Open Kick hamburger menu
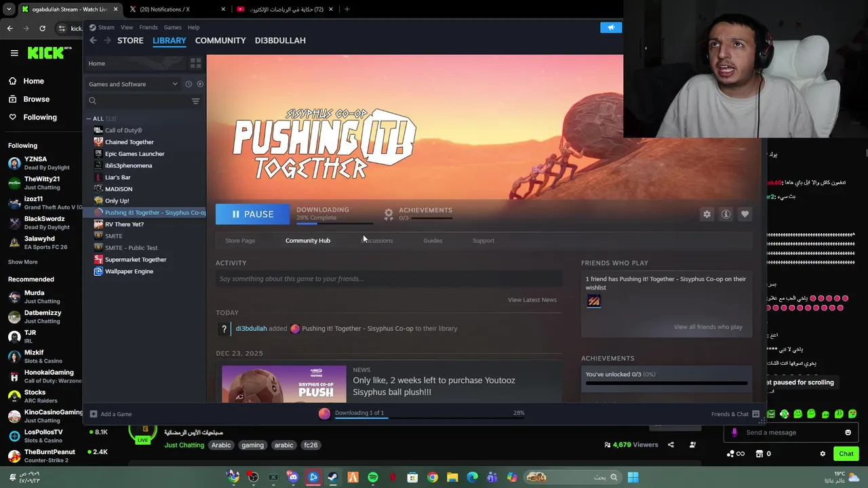 [14, 53]
